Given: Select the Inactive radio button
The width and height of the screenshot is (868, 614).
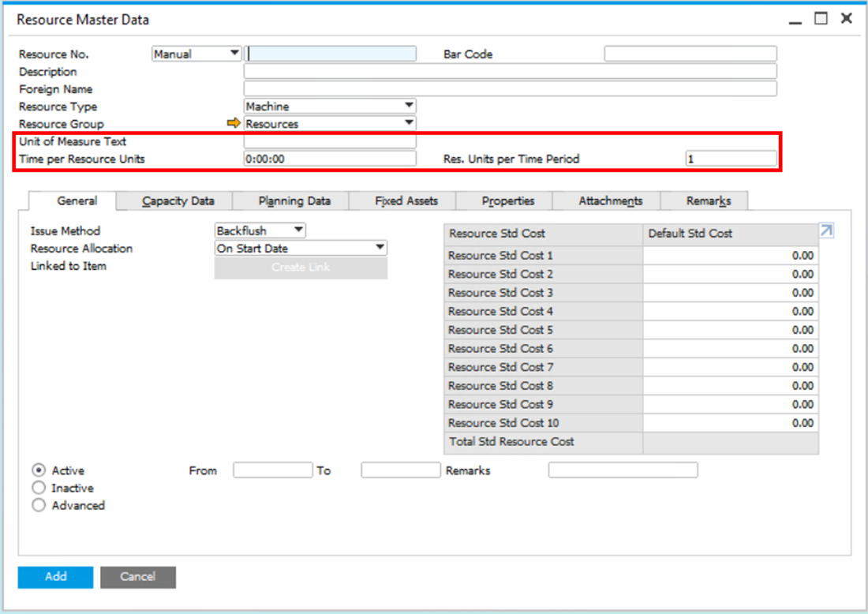Looking at the screenshot, I should [x=38, y=488].
